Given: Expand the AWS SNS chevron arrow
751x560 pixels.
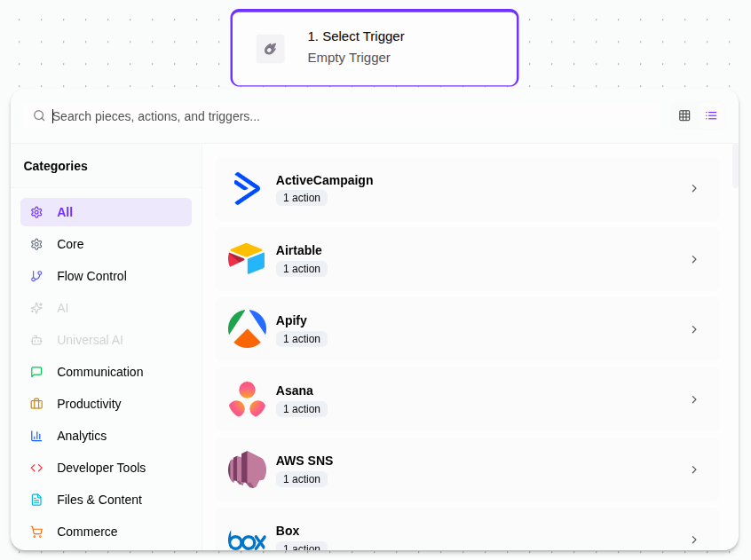Looking at the screenshot, I should (694, 469).
